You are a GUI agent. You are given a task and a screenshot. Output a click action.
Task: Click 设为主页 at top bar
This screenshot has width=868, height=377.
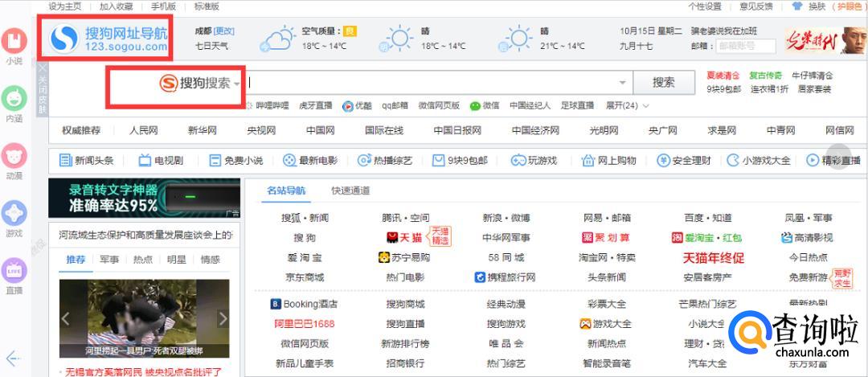(x=65, y=6)
